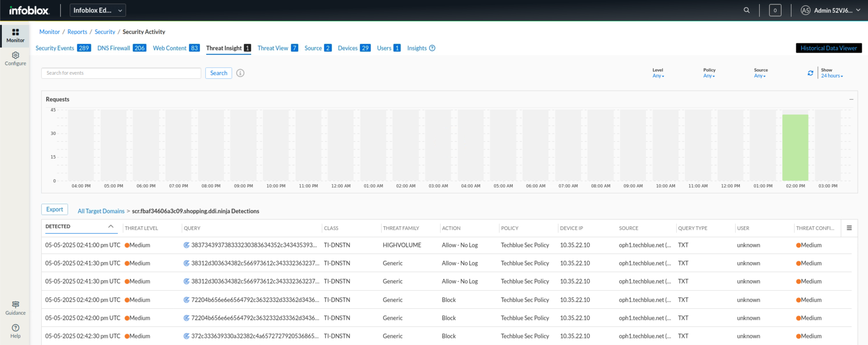Expand the Infoblox Ed... account selector
Screen dimensions: 868x345
tap(98, 10)
